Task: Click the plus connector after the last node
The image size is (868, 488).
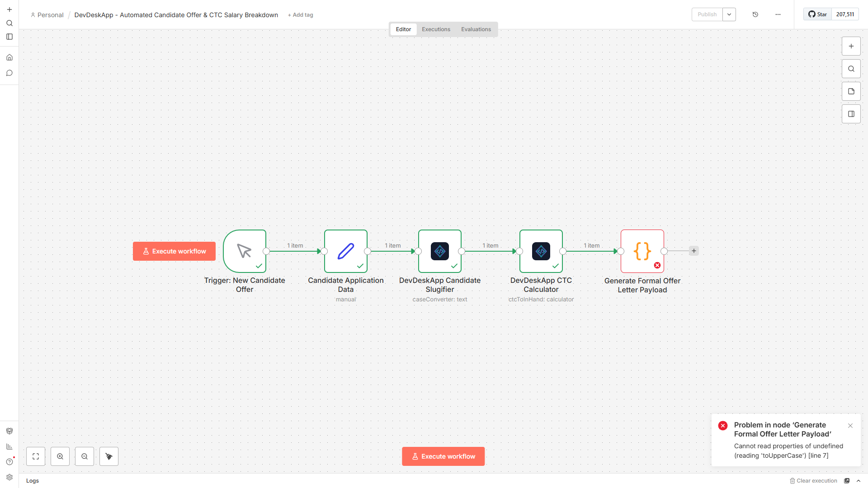Action: click(x=694, y=251)
